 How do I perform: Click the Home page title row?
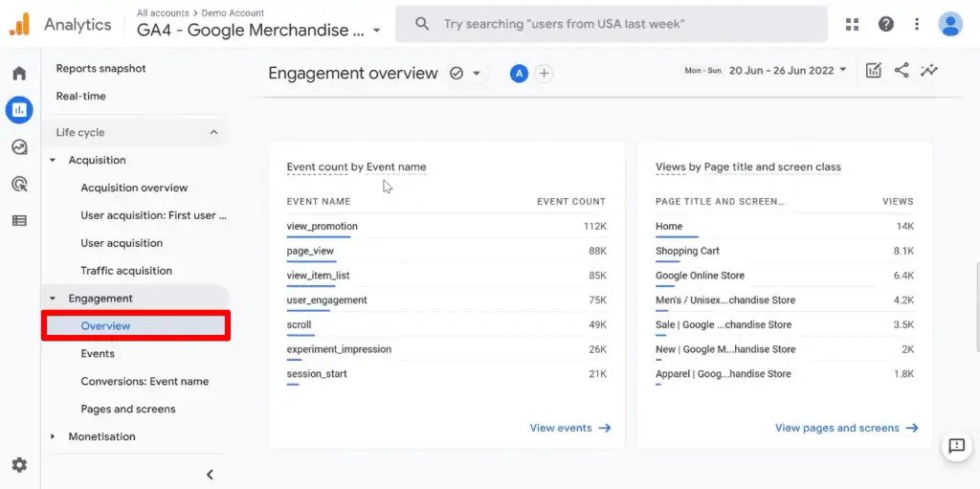pyautogui.click(x=785, y=227)
